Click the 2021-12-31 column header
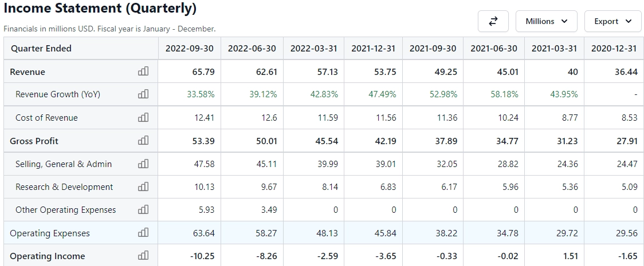The image size is (644, 266). click(x=374, y=49)
